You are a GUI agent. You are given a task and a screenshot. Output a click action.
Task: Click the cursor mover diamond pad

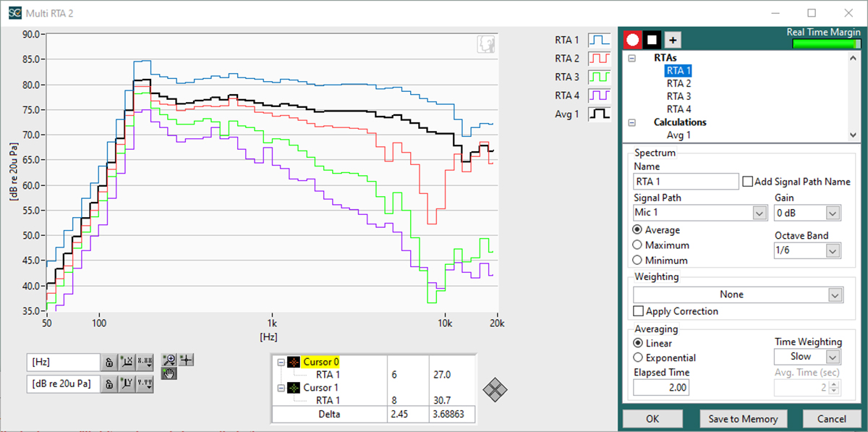click(495, 391)
